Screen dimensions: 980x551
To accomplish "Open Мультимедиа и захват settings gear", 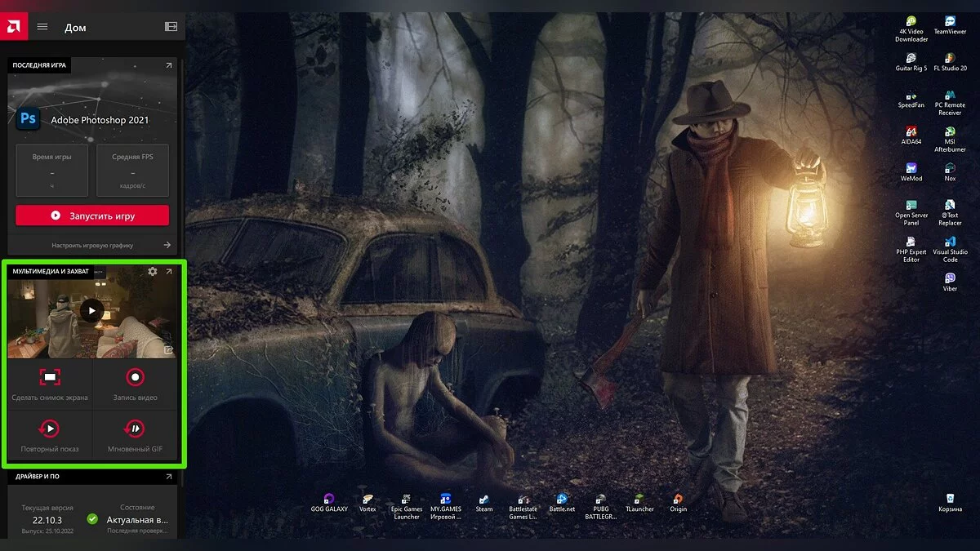I will (x=153, y=271).
